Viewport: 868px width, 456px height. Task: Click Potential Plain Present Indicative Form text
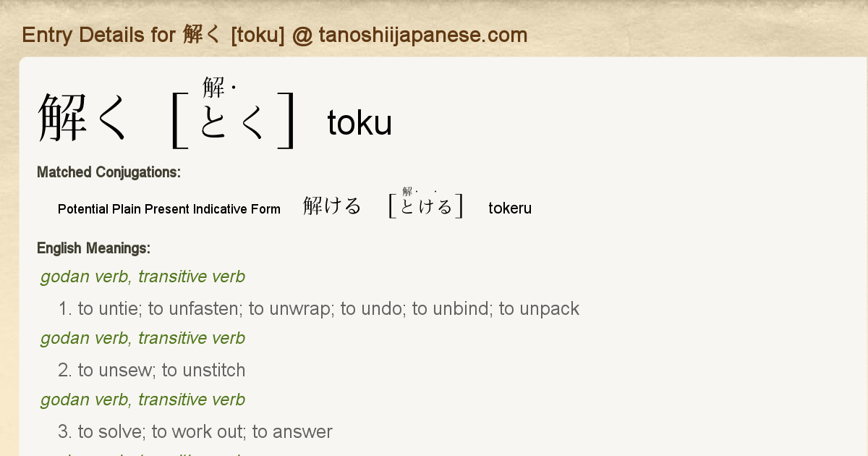169,209
